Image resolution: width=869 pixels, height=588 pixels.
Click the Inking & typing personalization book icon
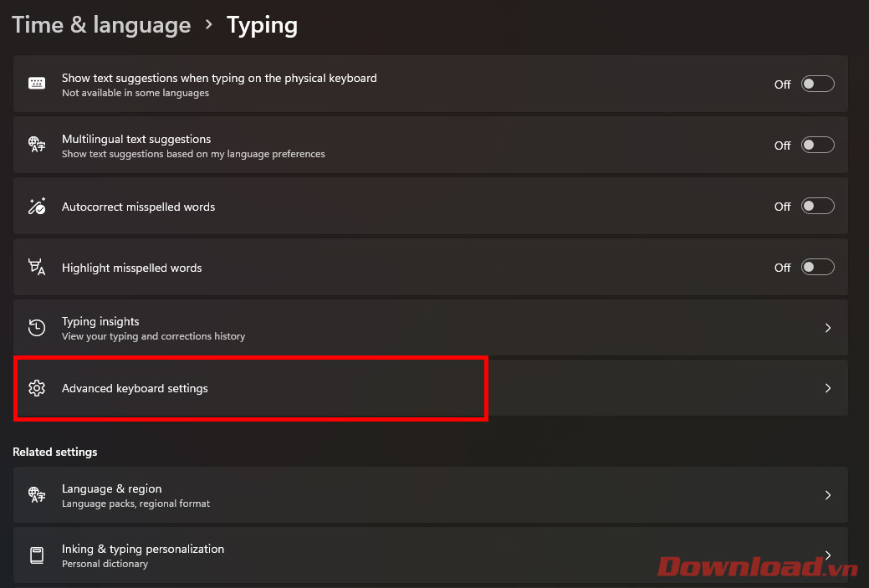(x=37, y=555)
